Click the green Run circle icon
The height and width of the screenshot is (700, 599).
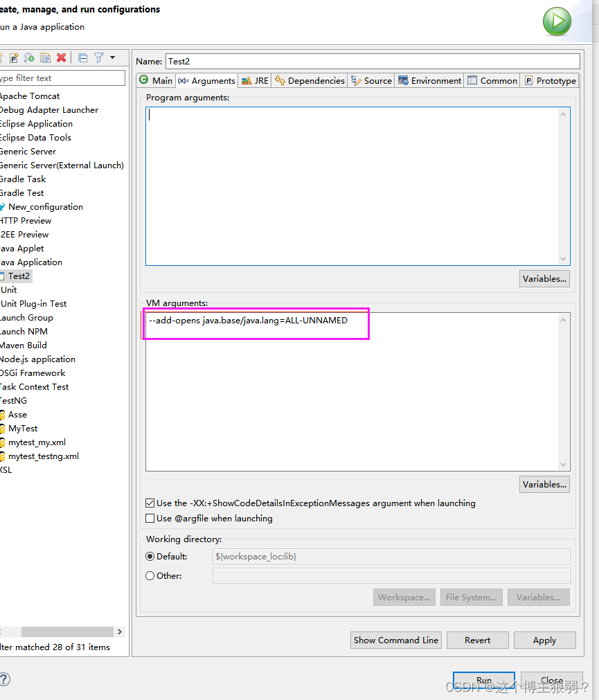pyautogui.click(x=557, y=21)
